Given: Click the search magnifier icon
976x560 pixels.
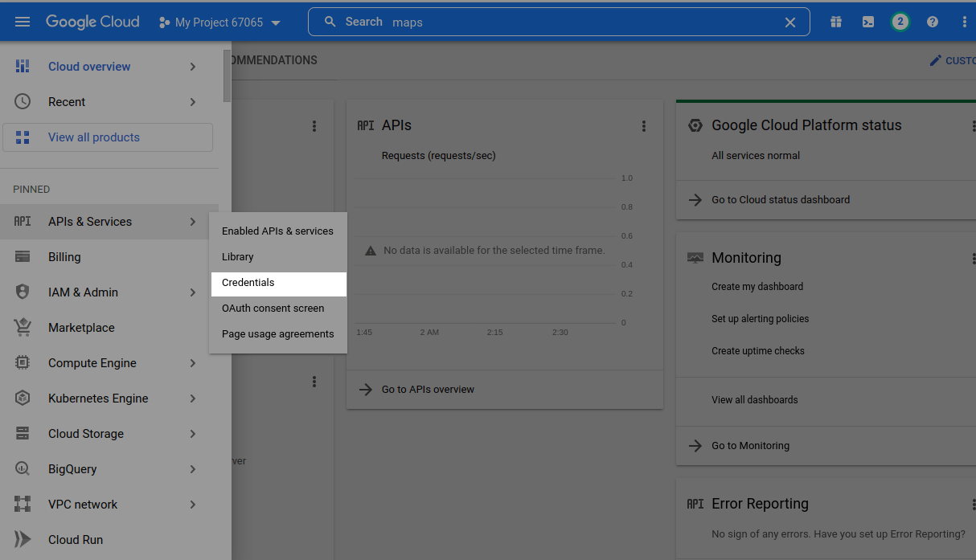Looking at the screenshot, I should [x=330, y=22].
